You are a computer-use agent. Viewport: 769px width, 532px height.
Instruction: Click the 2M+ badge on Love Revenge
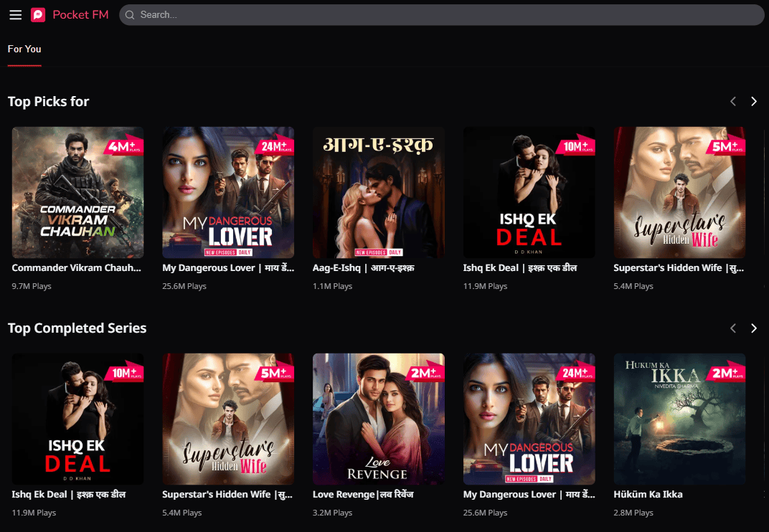425,373
